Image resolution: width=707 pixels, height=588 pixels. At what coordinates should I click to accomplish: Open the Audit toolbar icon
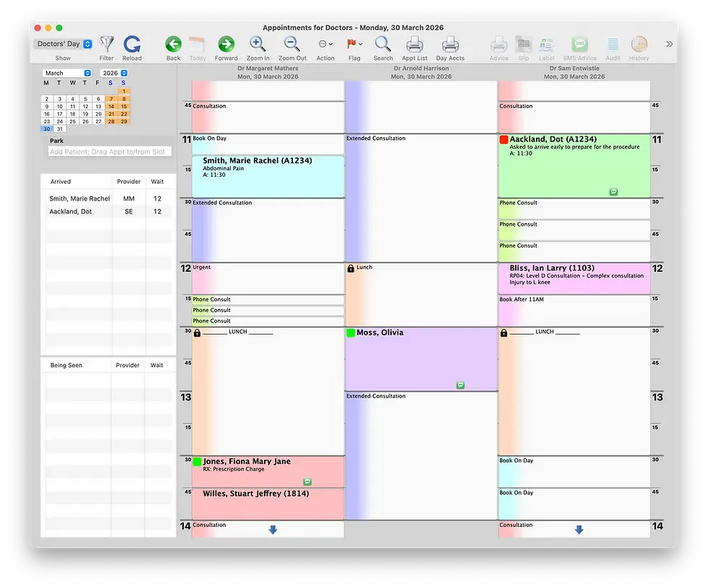pyautogui.click(x=612, y=44)
